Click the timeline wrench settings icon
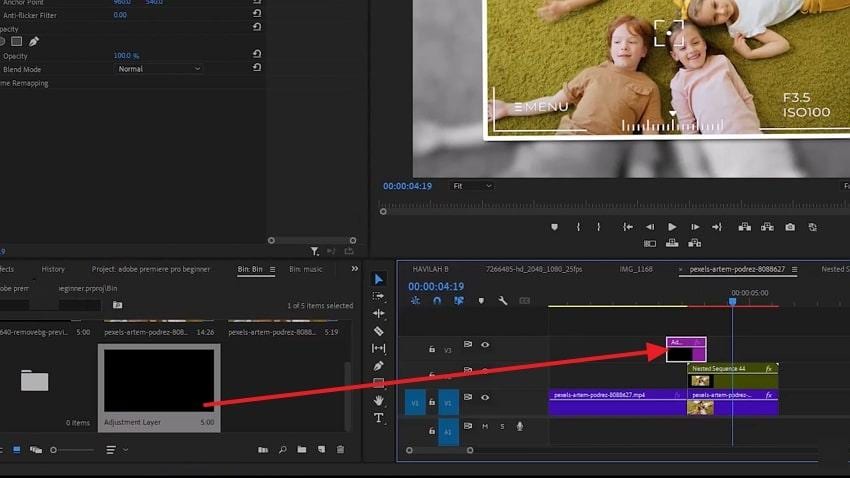This screenshot has height=478, width=850. [x=503, y=301]
